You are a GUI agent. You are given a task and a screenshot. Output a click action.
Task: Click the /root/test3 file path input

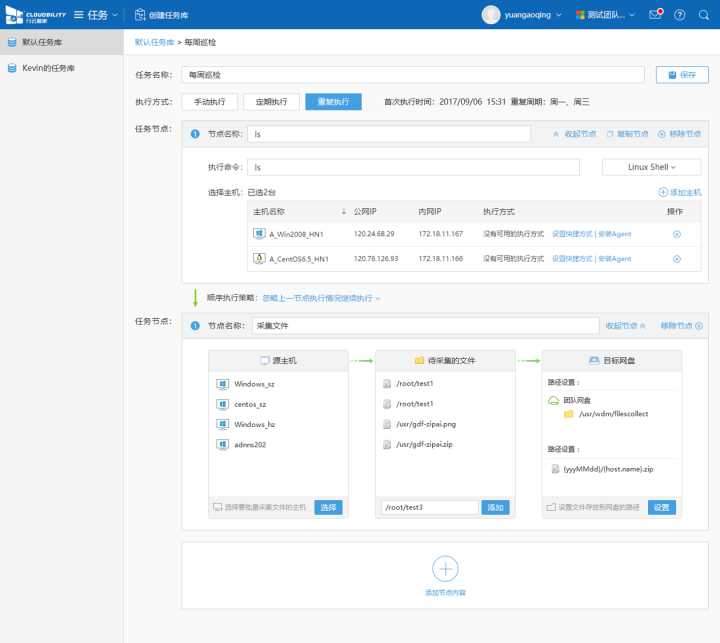428,507
